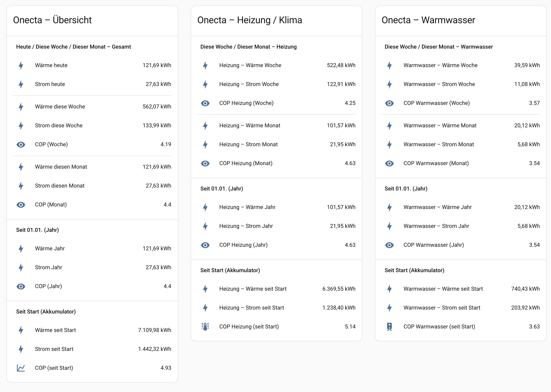This screenshot has height=392, width=551.
Task: Open the Warmwasser – Strom Woche details
Action: 439,84
